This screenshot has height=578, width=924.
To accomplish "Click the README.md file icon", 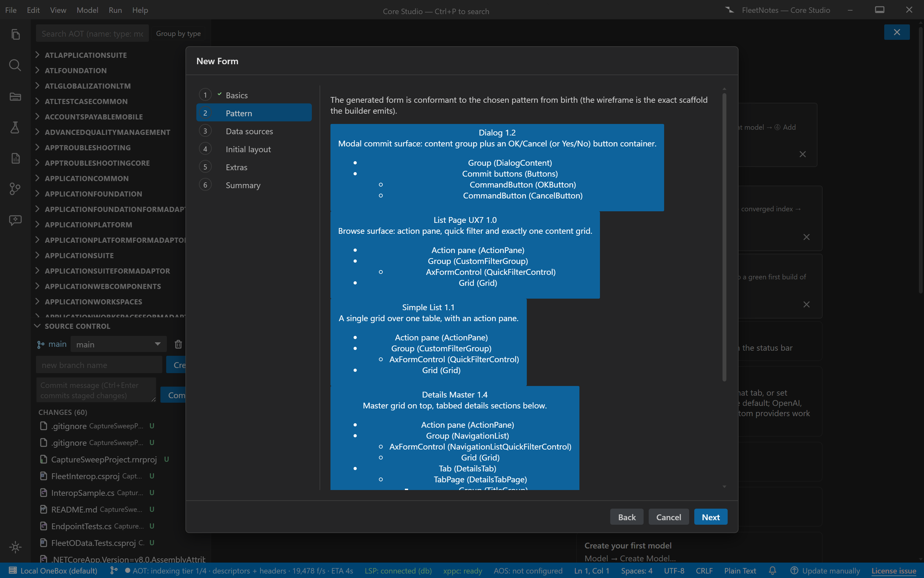I will click(44, 509).
